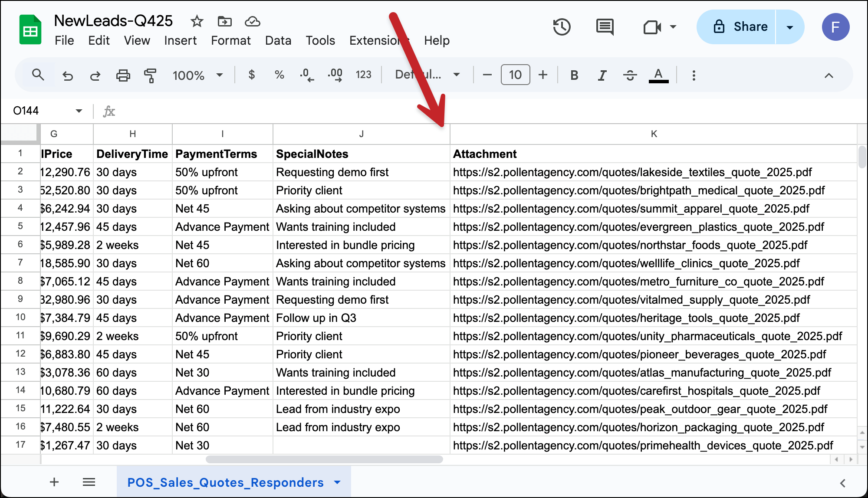The image size is (868, 498).
Task: Open the print dialog
Action: (123, 75)
